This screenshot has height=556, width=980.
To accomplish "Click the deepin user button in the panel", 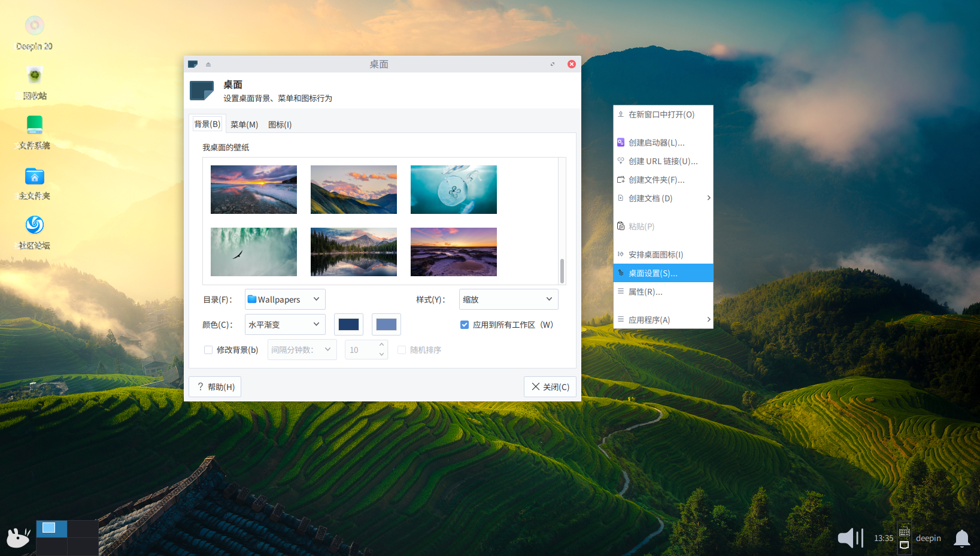I will pyautogui.click(x=929, y=538).
